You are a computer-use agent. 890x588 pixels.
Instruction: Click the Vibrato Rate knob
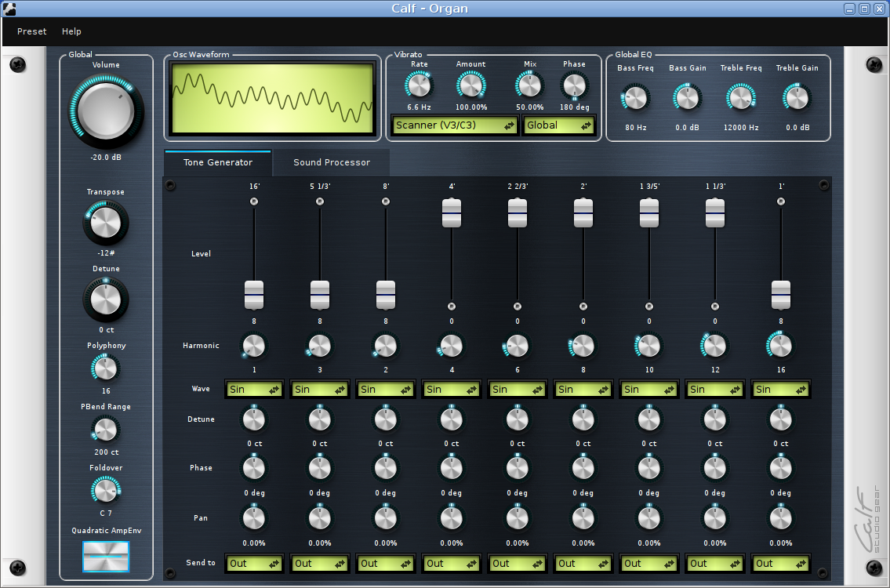click(419, 85)
